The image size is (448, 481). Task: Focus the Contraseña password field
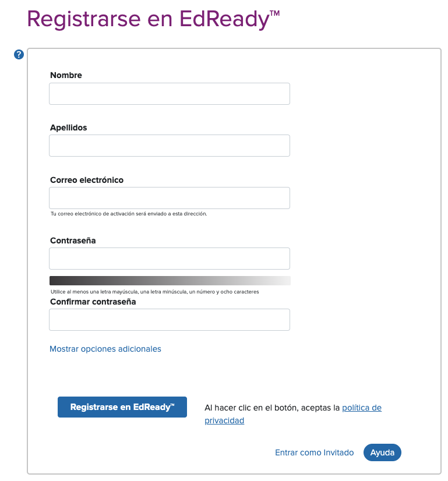pos(170,259)
